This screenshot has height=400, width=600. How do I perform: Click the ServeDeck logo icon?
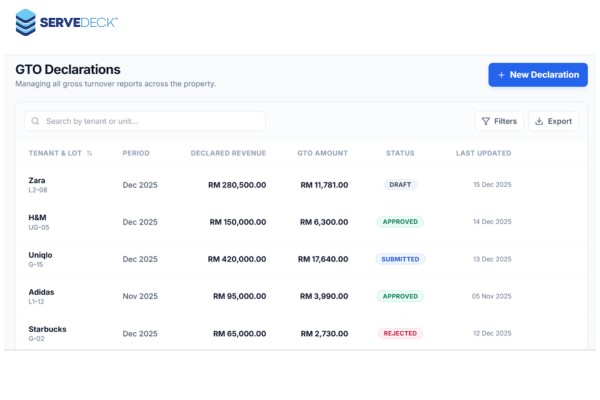[x=25, y=21]
